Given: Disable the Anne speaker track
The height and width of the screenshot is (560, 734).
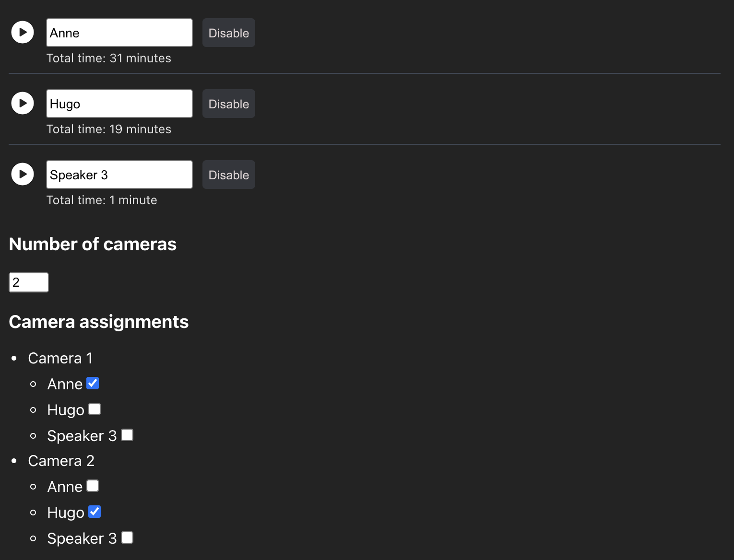Looking at the screenshot, I should coord(228,32).
